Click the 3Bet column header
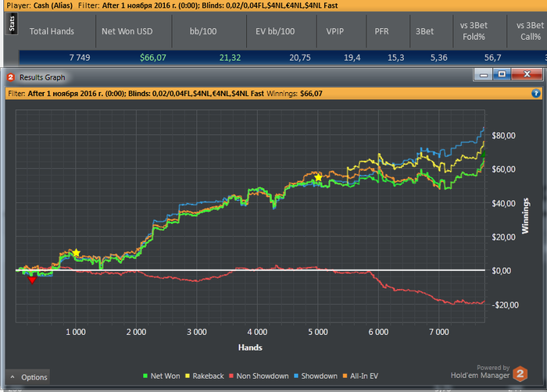 coord(424,31)
